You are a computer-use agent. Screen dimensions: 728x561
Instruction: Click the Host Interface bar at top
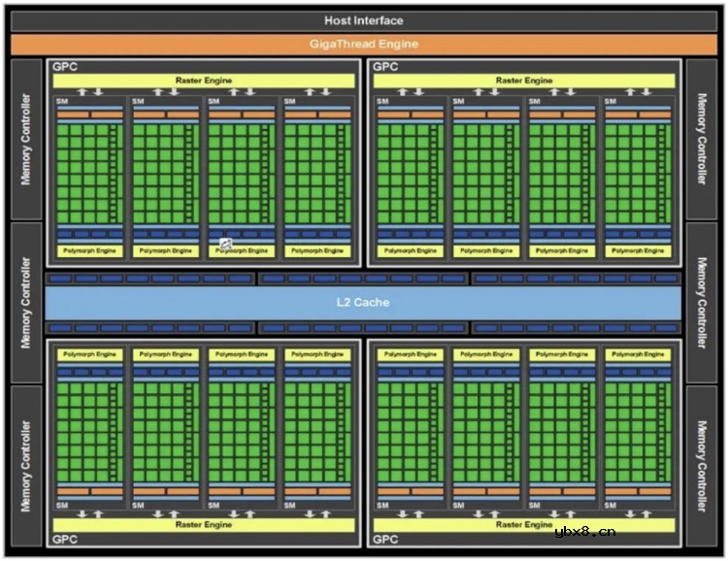[363, 20]
